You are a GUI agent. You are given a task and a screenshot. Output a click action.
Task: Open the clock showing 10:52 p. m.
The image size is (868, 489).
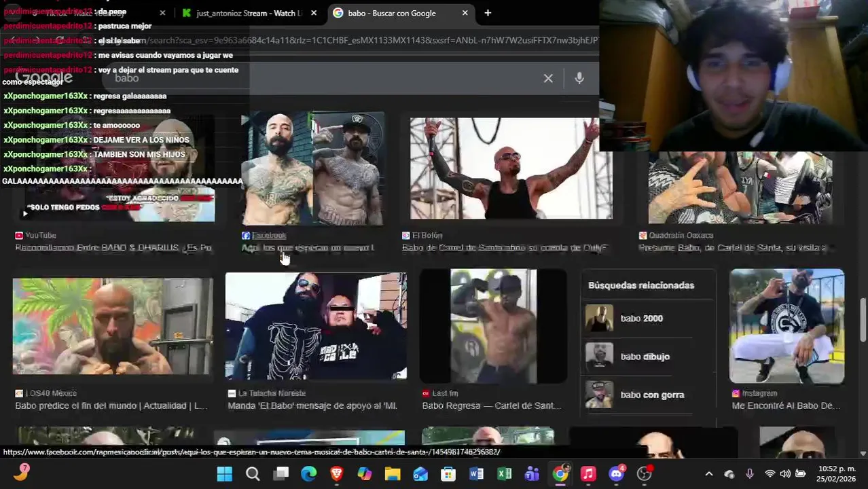tap(836, 473)
